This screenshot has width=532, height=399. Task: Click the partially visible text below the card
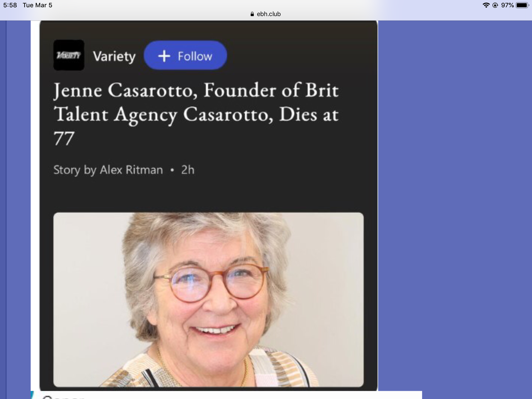click(63, 397)
